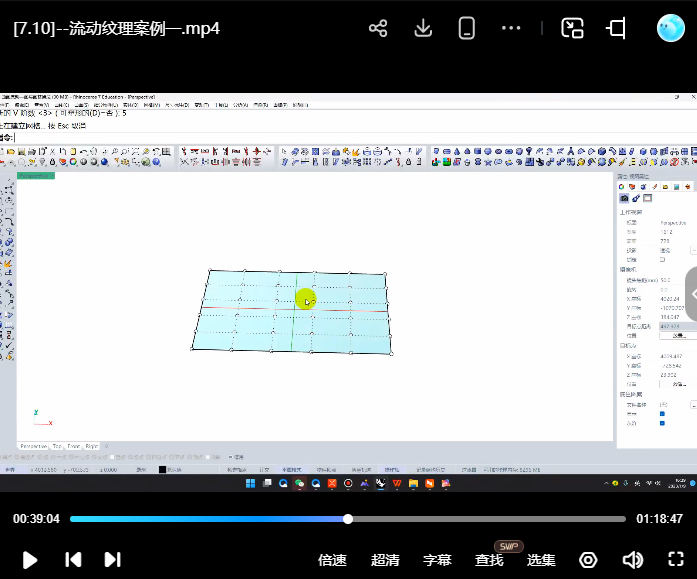Open the 字幕 subtitles option
The width and height of the screenshot is (697, 579).
point(437,560)
